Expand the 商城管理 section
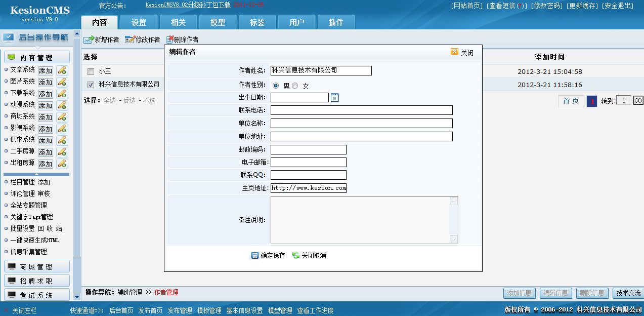644x316 pixels. (36, 267)
